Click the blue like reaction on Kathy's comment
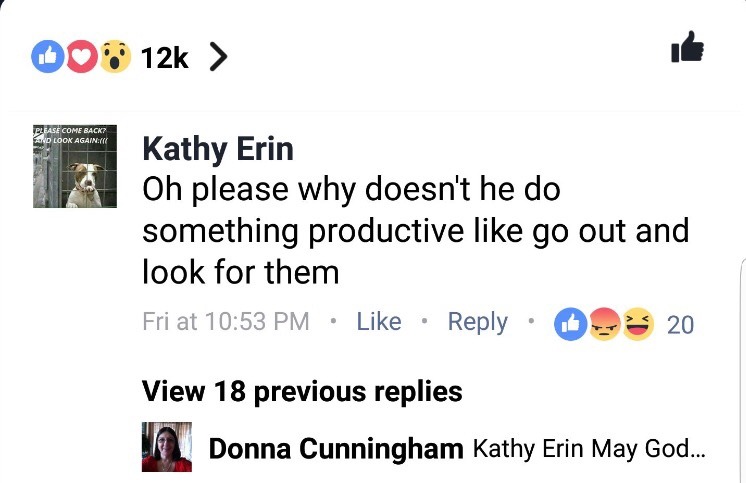Screen dimensions: 746x483 click(570, 323)
